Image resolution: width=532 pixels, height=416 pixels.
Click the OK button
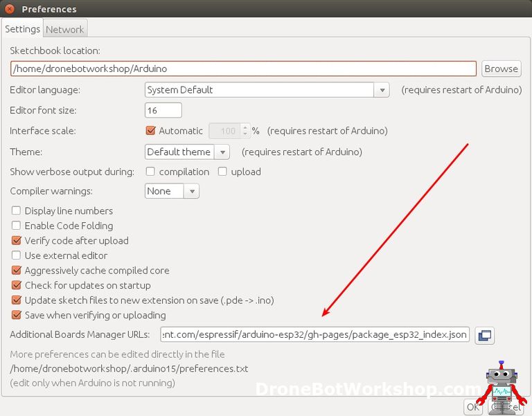click(473, 407)
